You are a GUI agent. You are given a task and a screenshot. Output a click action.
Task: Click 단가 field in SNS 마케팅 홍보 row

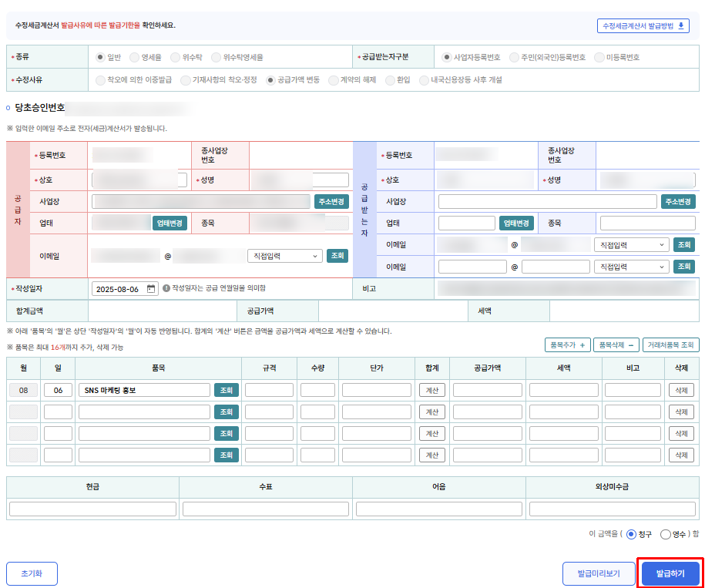point(376,390)
